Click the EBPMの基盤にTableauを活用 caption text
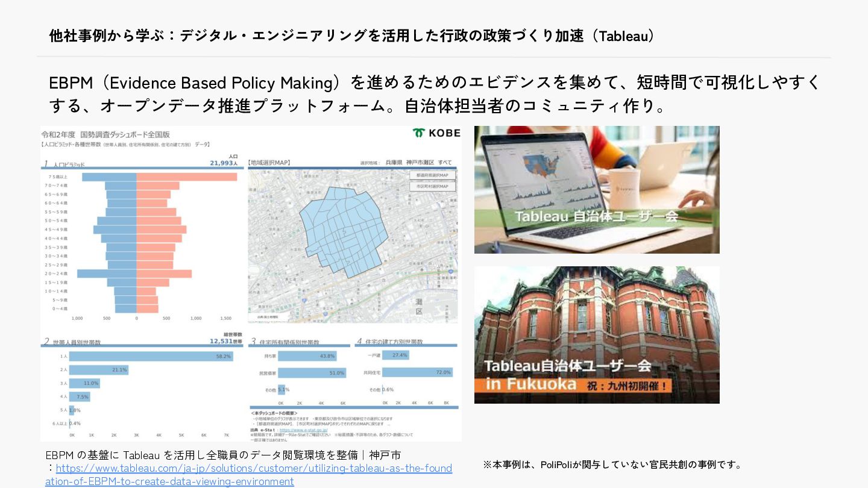Screen dimensions: 868x488 (x=223, y=455)
